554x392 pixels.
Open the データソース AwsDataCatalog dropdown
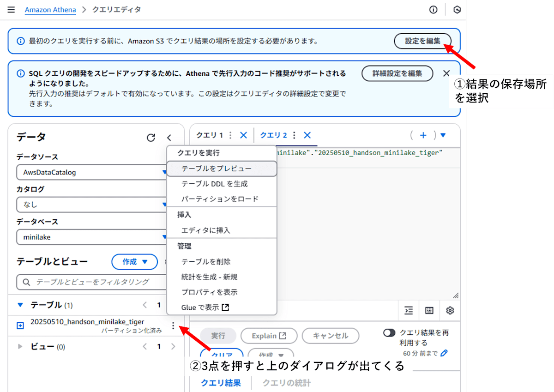pos(91,172)
